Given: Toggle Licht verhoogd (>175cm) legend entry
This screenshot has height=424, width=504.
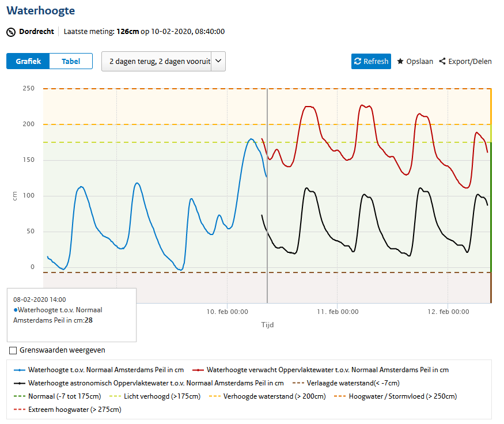Looking at the screenshot, I should point(155,396).
